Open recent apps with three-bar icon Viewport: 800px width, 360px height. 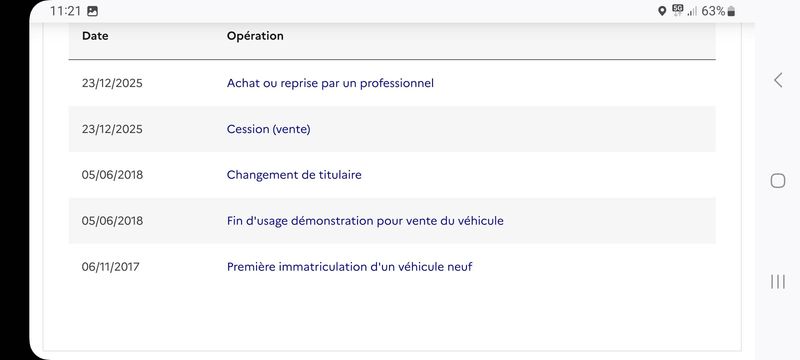pos(778,281)
